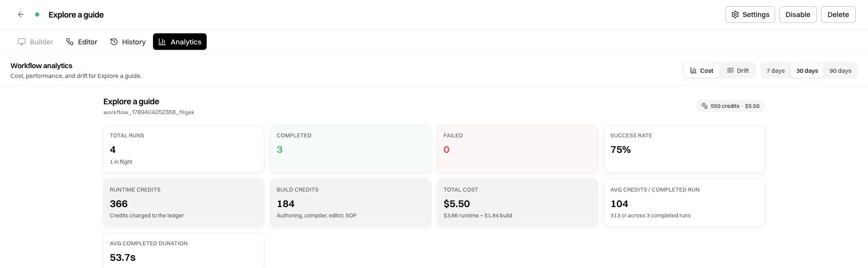Select the 30 days range

807,70
